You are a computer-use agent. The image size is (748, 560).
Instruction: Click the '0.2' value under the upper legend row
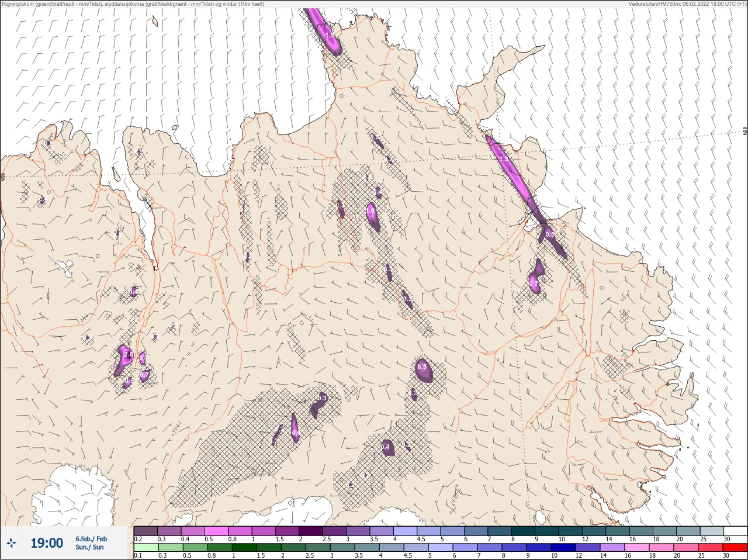[x=138, y=539]
